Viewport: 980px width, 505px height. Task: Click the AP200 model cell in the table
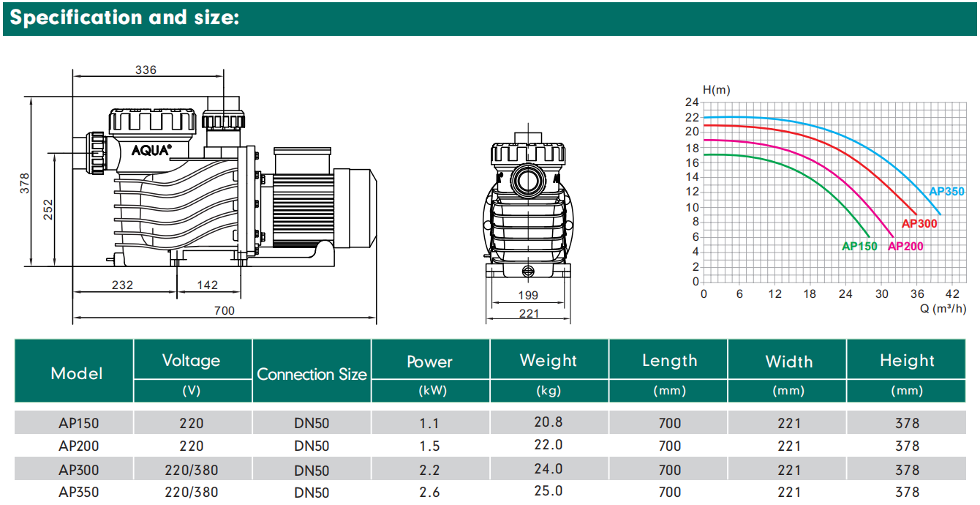click(78, 446)
